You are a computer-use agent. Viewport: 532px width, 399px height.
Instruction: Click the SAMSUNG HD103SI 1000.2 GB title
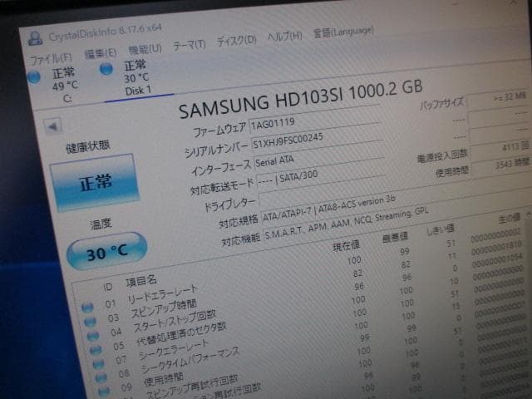tap(301, 98)
